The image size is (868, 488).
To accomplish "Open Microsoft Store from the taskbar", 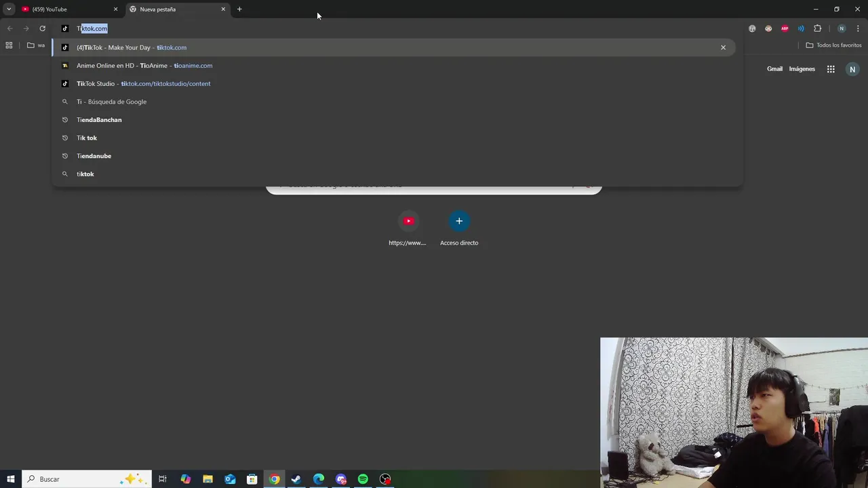I will (252, 479).
